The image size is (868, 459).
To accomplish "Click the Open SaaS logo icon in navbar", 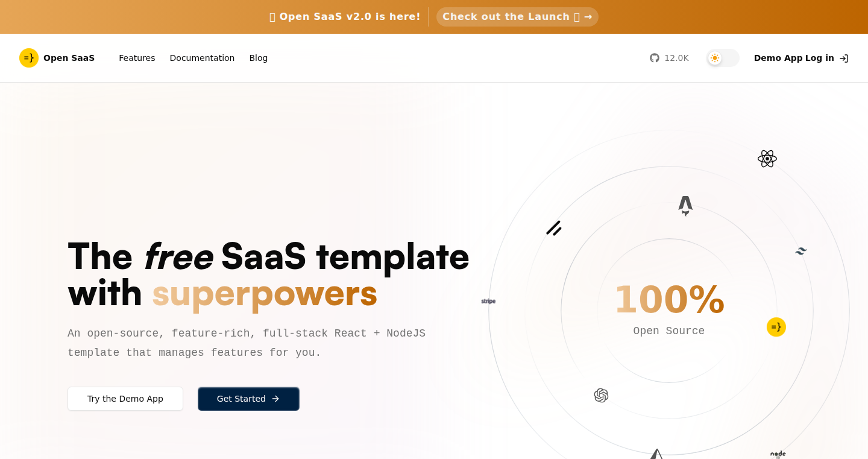I will (29, 58).
